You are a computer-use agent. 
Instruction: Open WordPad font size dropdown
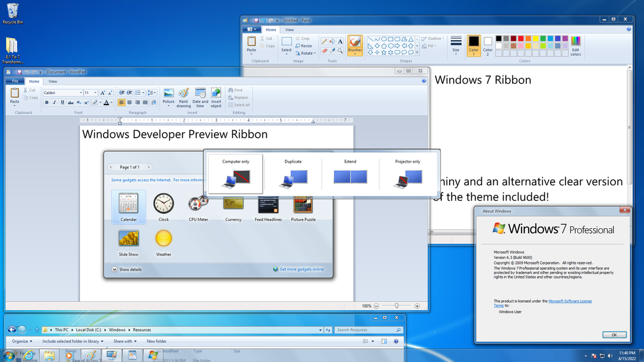[x=95, y=93]
